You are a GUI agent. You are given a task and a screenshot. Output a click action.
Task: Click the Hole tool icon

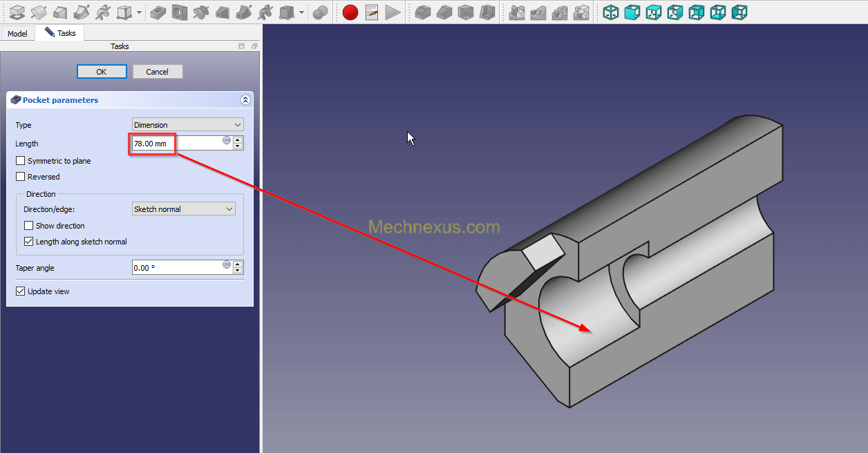(x=180, y=12)
